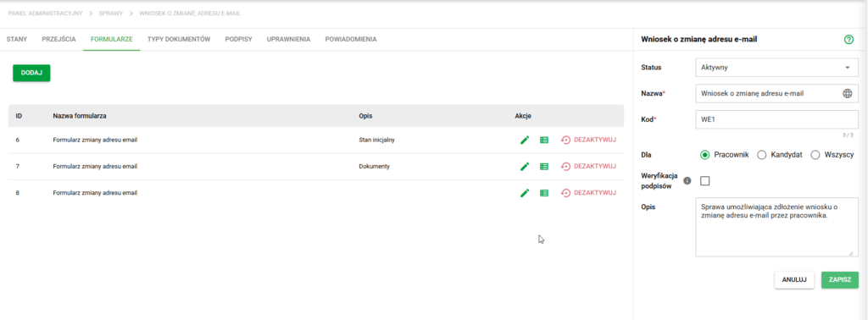Click form name in row ID 8

point(95,193)
